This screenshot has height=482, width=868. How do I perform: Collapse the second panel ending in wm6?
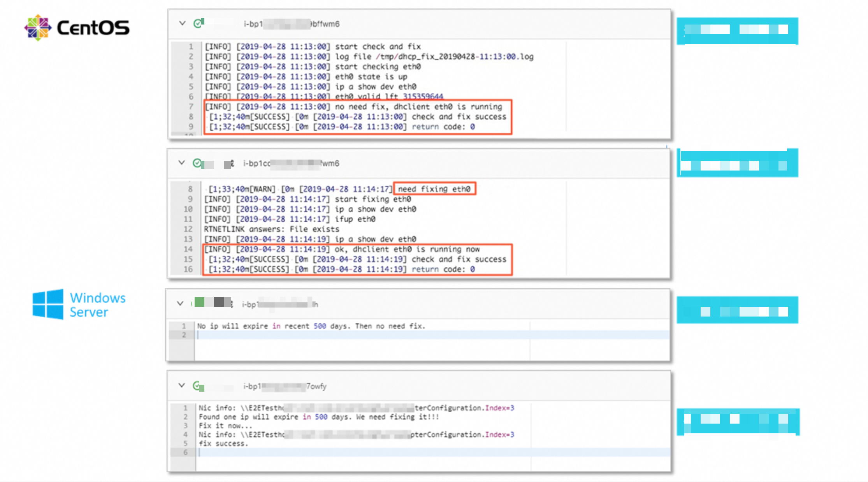(181, 163)
